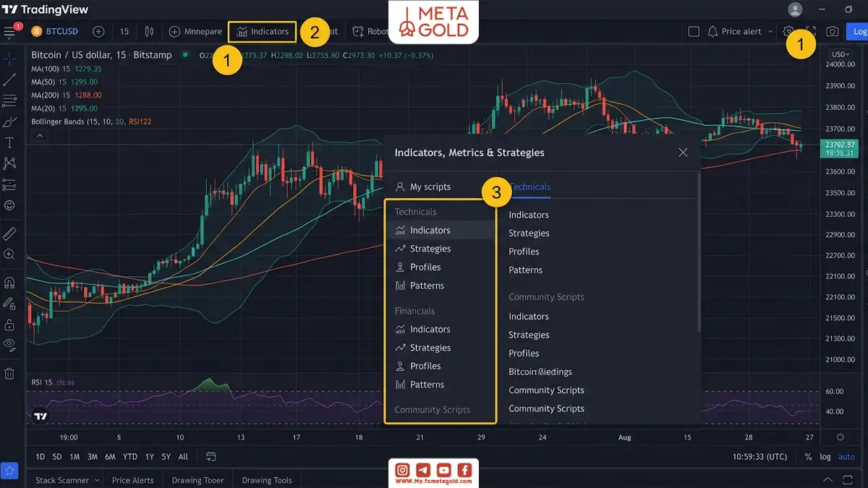868x488 pixels.
Task: Toggle the hide-all-drawings eye icon
Action: click(x=9, y=345)
